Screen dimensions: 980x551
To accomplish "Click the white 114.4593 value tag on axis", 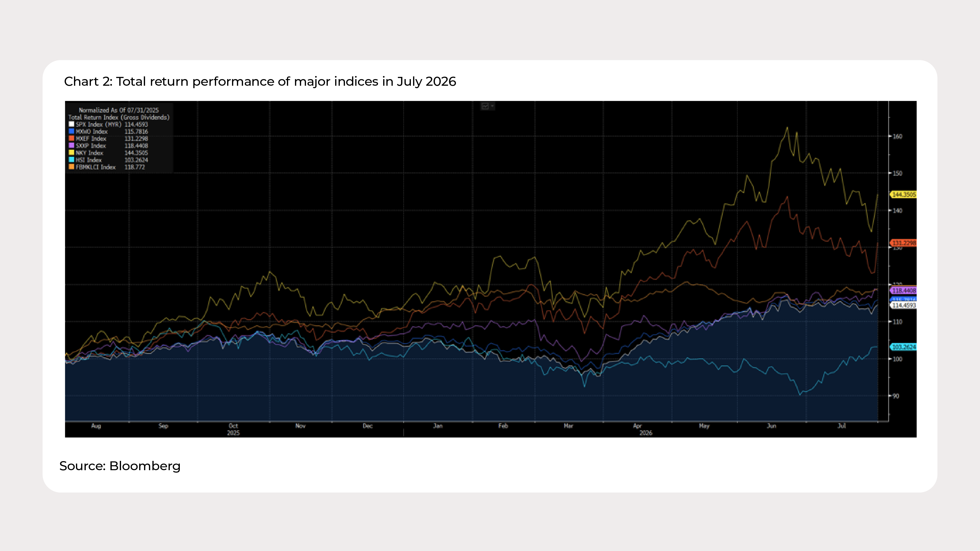I will [x=904, y=305].
